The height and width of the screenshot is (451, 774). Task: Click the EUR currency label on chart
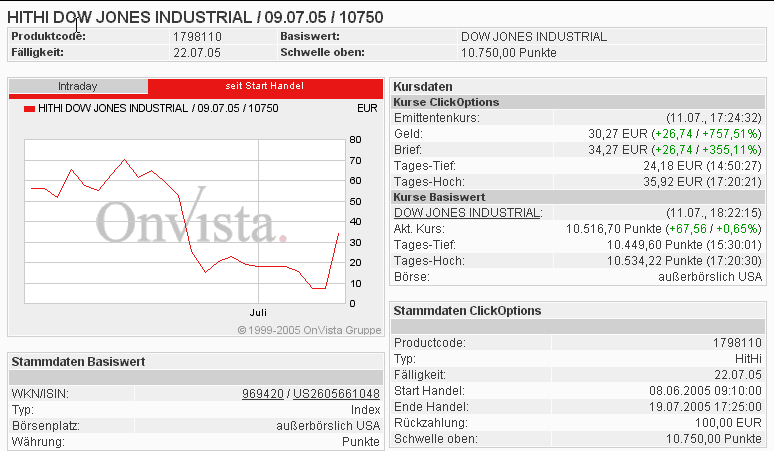[x=367, y=108]
